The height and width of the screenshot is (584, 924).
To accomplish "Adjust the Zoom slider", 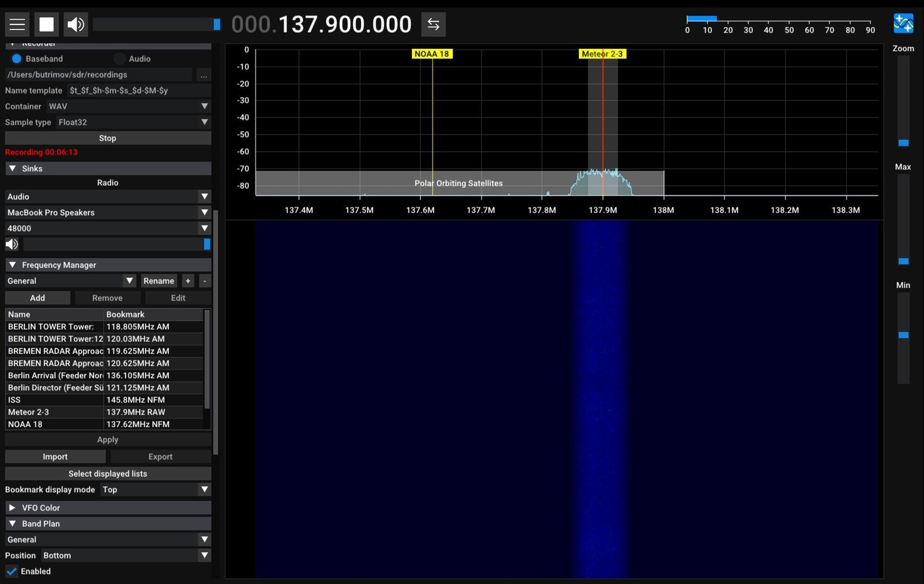I will [x=903, y=143].
